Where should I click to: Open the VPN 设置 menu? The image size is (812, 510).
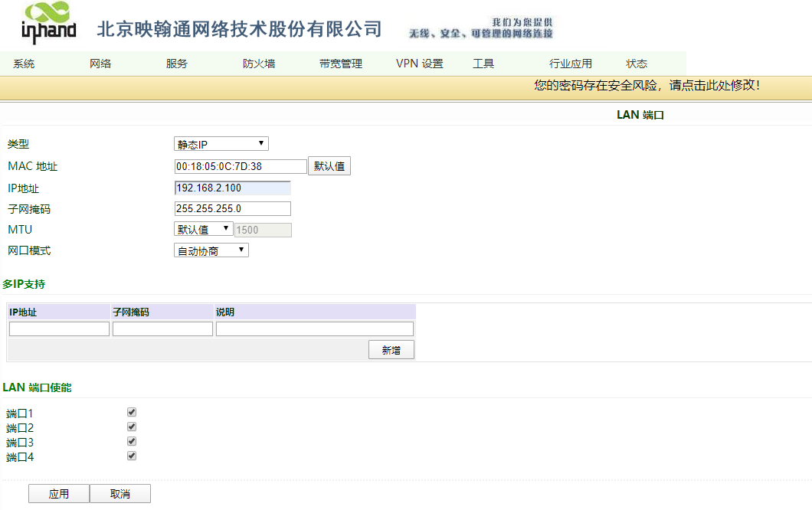point(419,64)
